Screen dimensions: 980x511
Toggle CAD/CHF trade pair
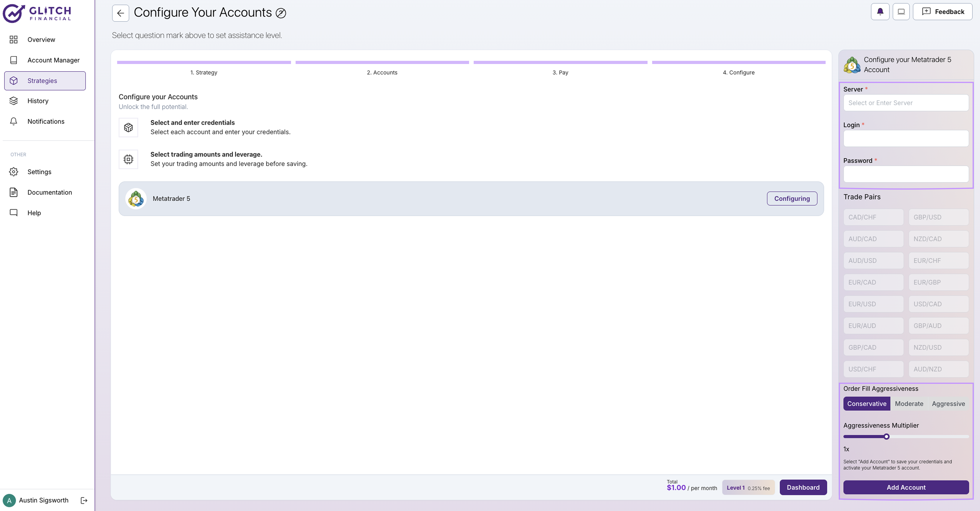(x=873, y=217)
